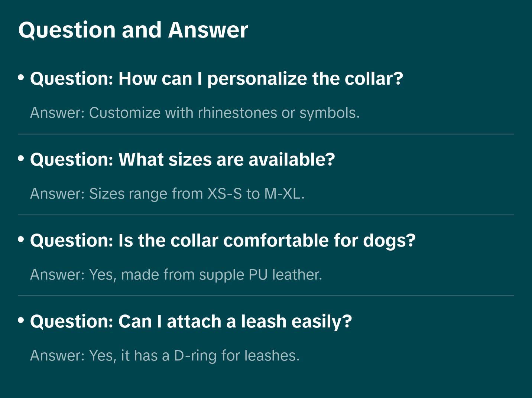Click the Question and Answer heading
The height and width of the screenshot is (398, 532).
pos(133,30)
